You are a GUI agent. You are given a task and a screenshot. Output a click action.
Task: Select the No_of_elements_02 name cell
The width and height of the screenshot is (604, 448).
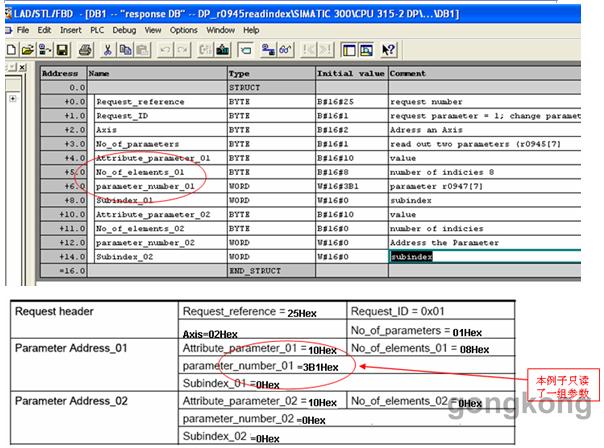pos(161,228)
